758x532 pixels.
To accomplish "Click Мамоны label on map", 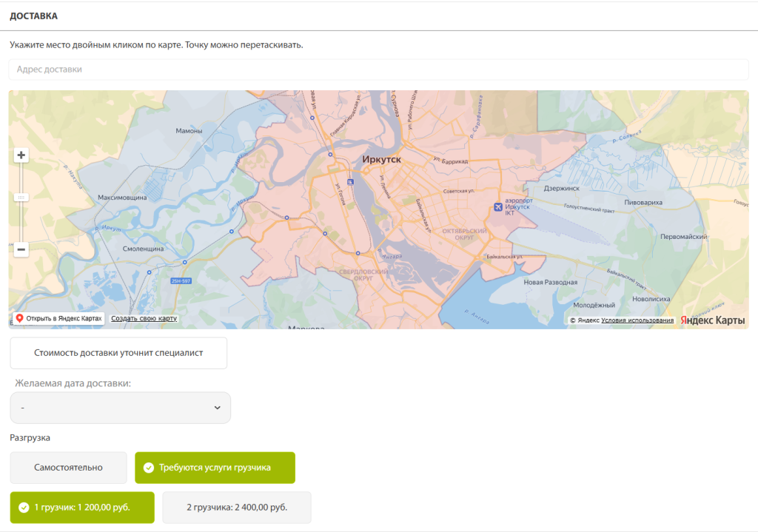I will coord(189,130).
